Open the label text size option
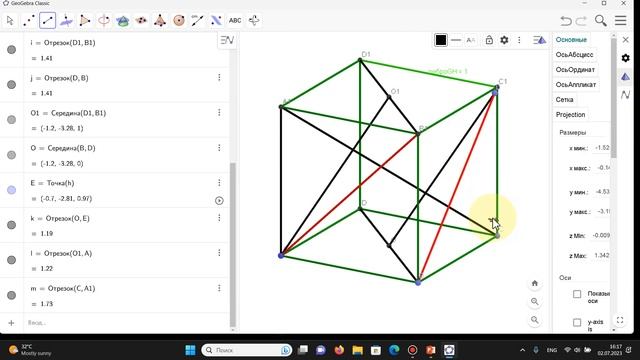The image size is (640, 360). coord(471,40)
